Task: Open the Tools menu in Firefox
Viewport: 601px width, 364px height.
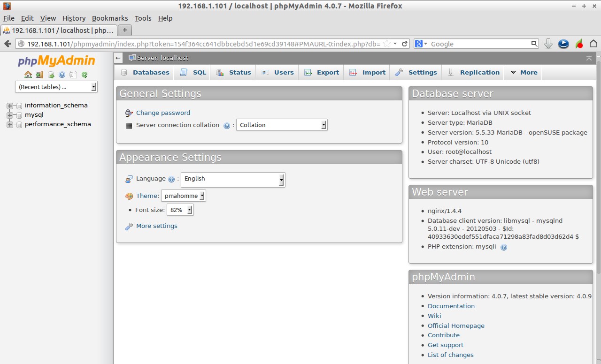Action: 143,18
